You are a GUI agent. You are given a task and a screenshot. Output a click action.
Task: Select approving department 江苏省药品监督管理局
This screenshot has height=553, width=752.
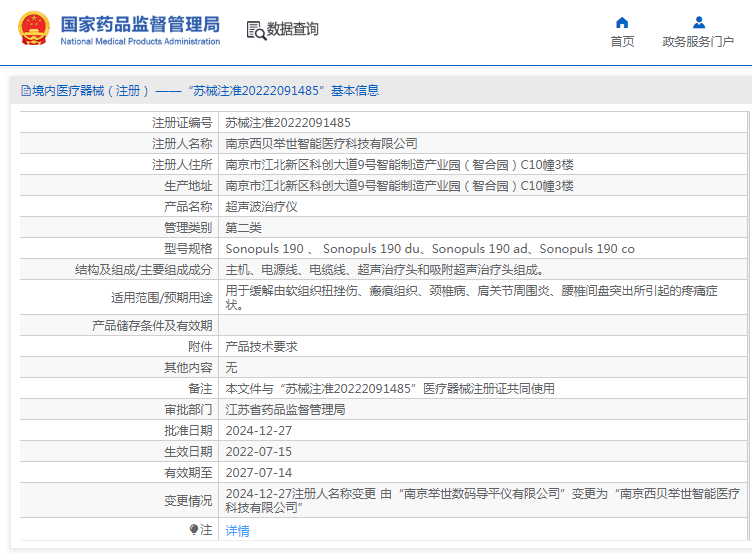pyautogui.click(x=285, y=410)
